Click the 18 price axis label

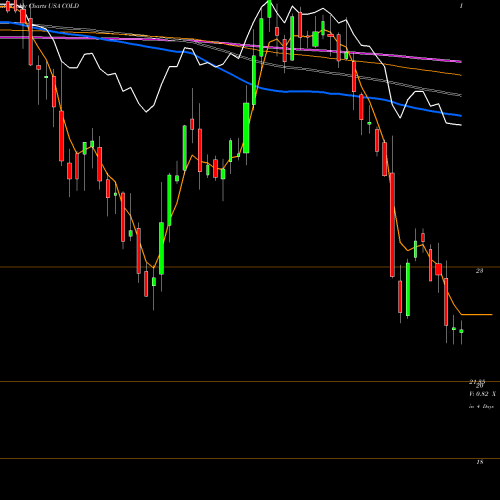[479, 462]
